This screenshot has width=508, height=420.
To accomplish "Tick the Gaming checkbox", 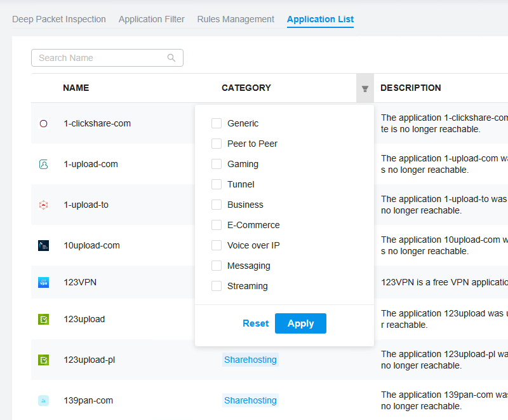I will click(217, 164).
